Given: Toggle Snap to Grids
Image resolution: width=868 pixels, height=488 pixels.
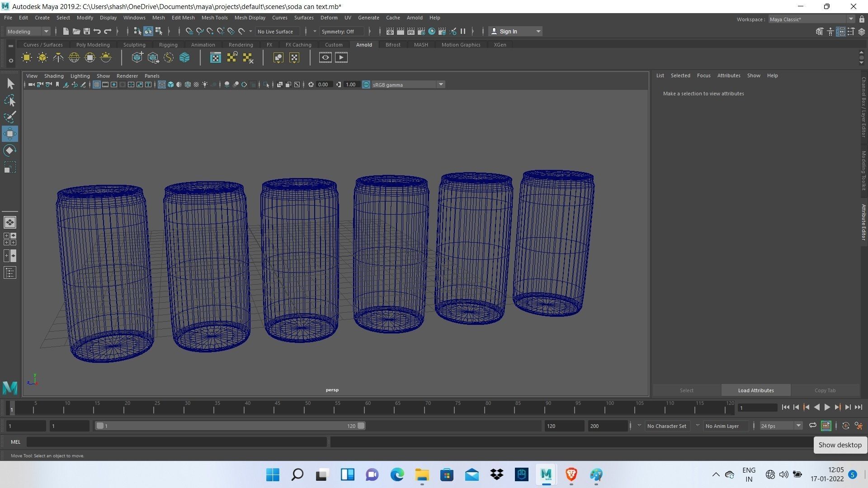Looking at the screenshot, I should point(189,31).
